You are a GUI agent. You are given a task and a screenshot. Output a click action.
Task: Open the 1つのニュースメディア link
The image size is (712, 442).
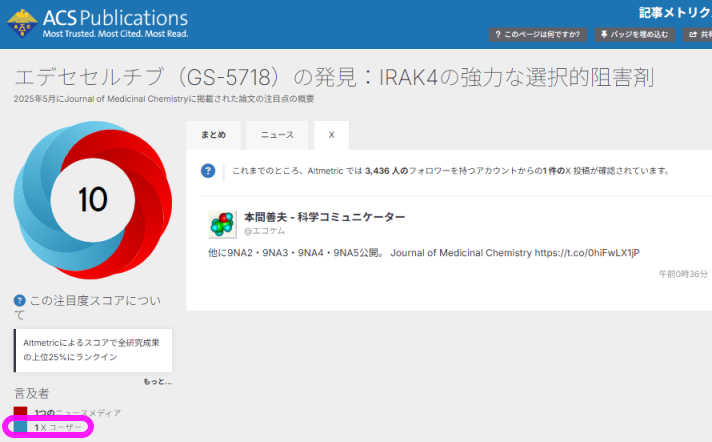pyautogui.click(x=78, y=413)
